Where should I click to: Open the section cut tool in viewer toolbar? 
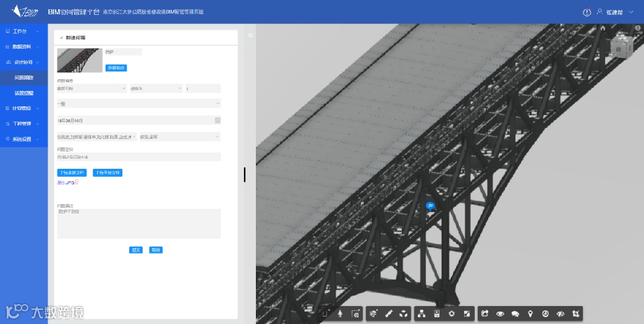[x=373, y=314]
